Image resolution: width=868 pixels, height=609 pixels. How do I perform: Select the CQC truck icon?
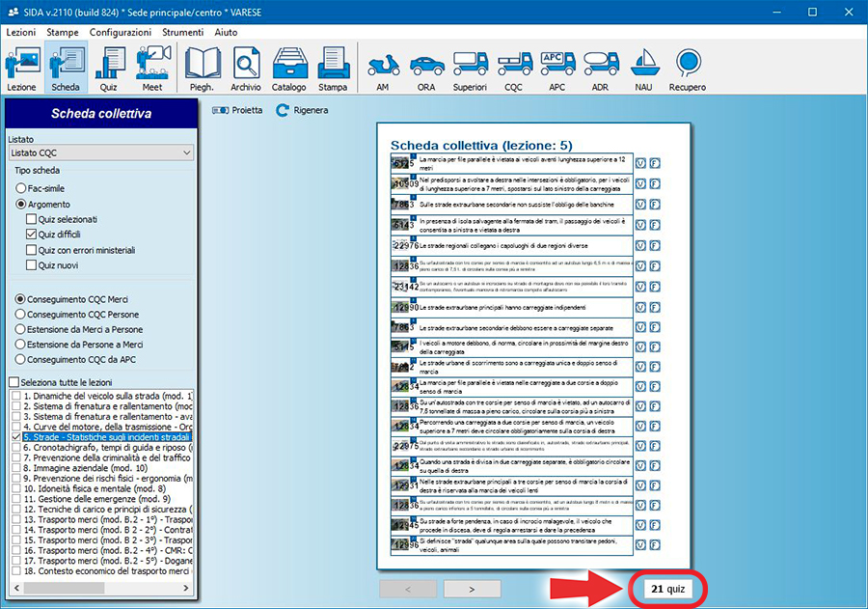tap(513, 68)
